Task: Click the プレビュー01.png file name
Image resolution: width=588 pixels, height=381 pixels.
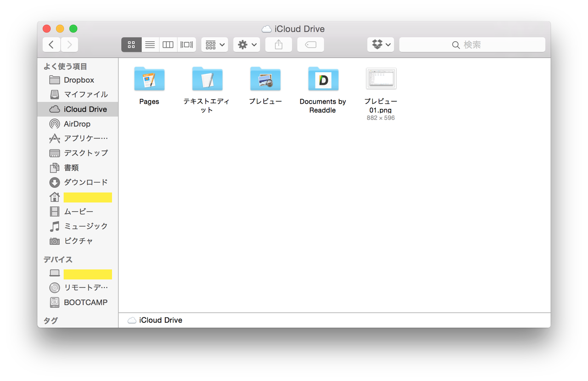Action: [x=381, y=106]
